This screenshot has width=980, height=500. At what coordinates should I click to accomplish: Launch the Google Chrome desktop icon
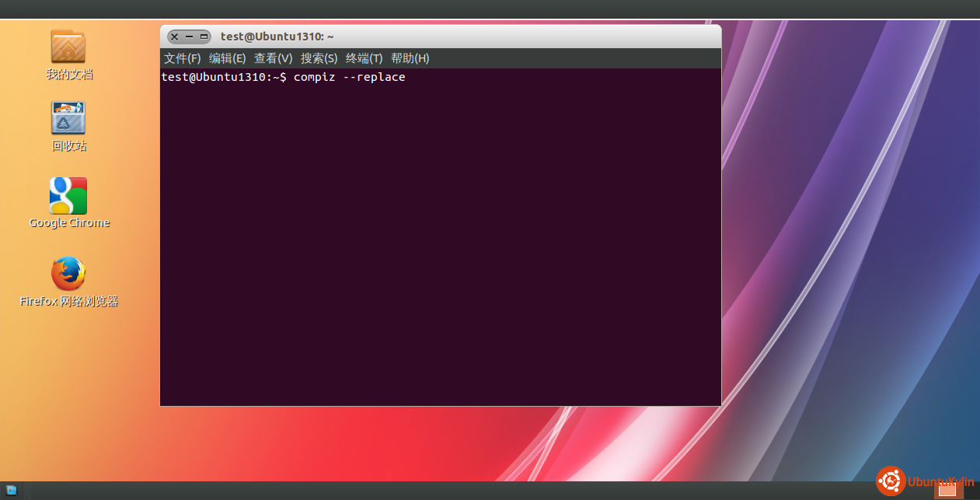[x=68, y=196]
